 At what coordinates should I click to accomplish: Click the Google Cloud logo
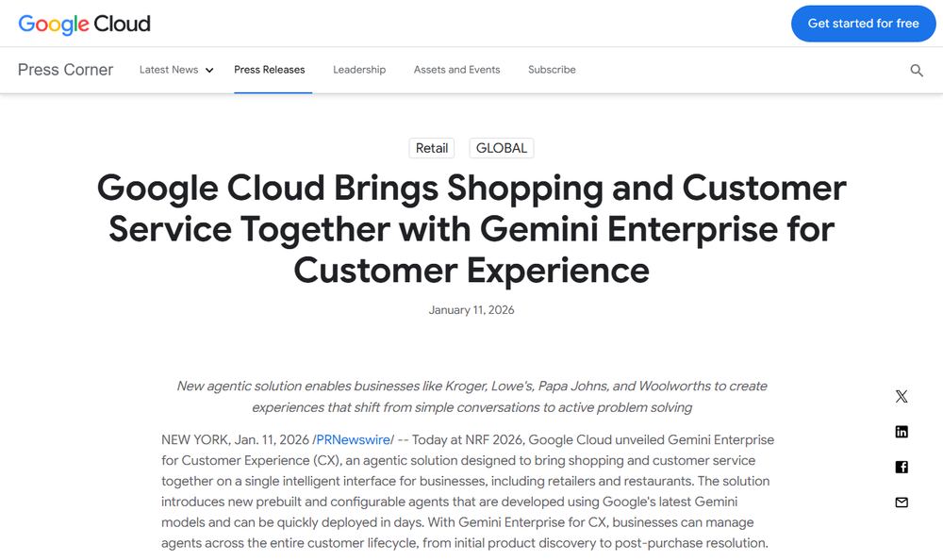[x=84, y=25]
